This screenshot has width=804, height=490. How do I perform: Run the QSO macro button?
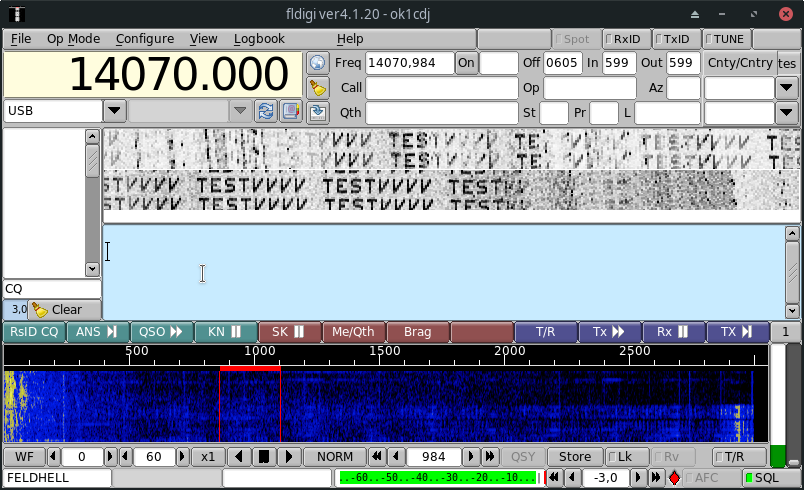162,332
